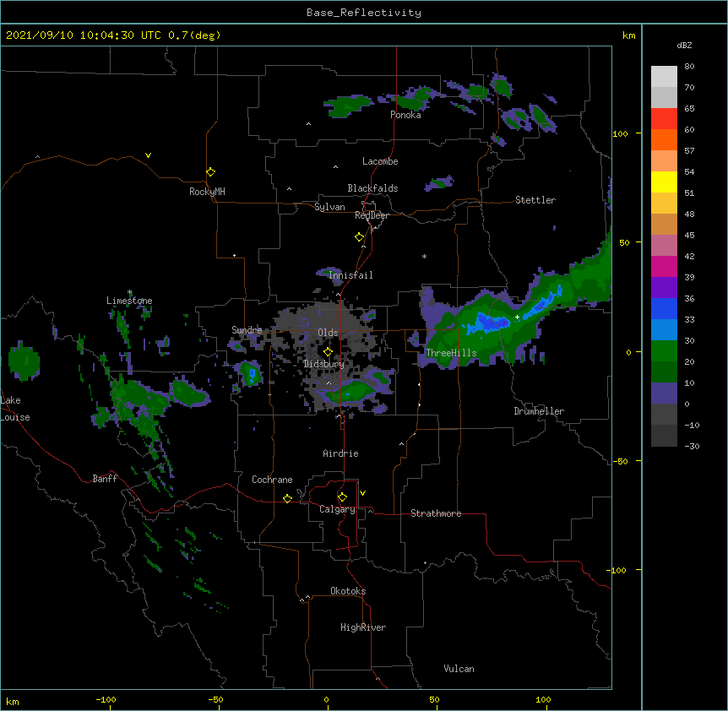
Task: Click the Banff label
Action: coord(105,479)
